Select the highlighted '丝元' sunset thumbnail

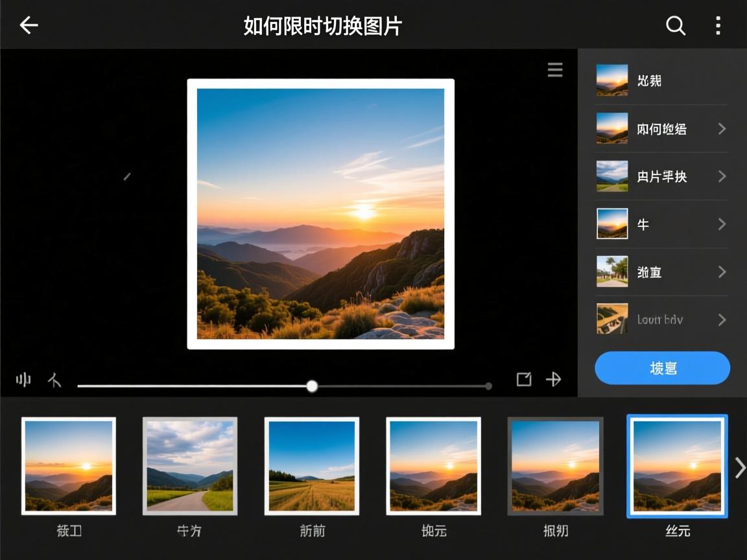tap(677, 466)
